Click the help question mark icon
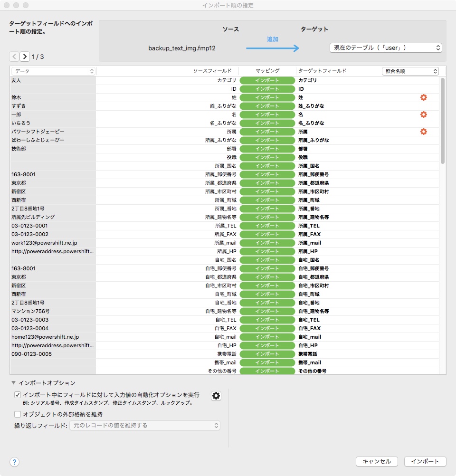 pyautogui.click(x=14, y=462)
